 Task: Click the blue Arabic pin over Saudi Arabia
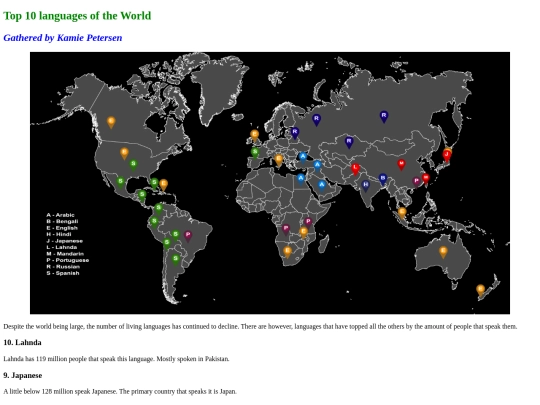tap(322, 186)
